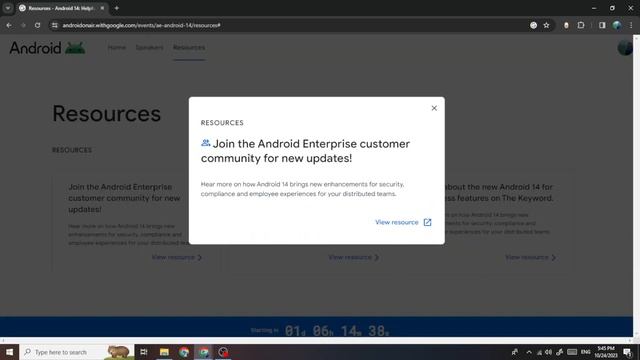Open network settings in system tray
The width and height of the screenshot is (640, 360).
coord(539,352)
